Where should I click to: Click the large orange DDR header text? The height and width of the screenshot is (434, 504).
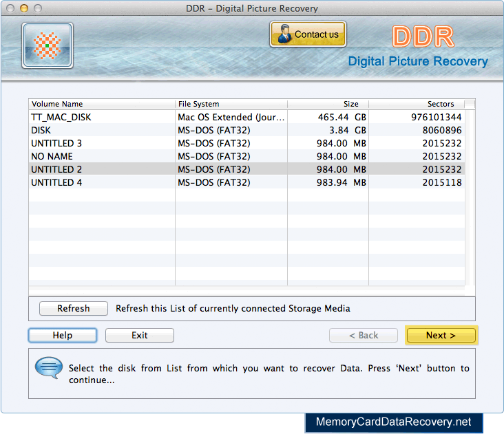pyautogui.click(x=423, y=36)
